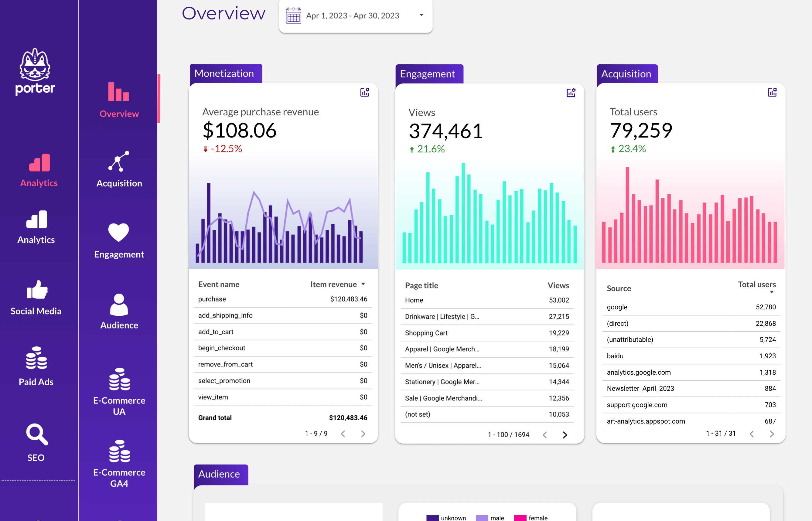Click chart settings icon on Engagement card
Image resolution: width=812 pixels, height=521 pixels.
coord(571,93)
